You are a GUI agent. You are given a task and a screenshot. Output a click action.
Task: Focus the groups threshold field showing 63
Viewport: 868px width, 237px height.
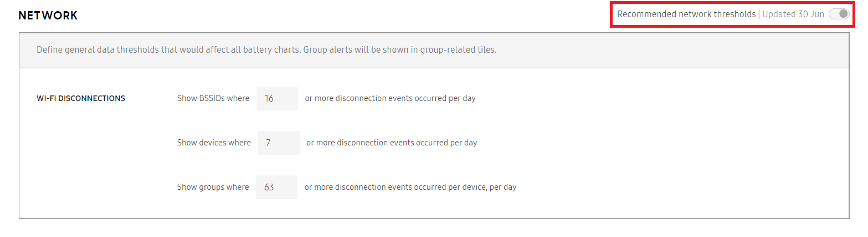click(276, 187)
